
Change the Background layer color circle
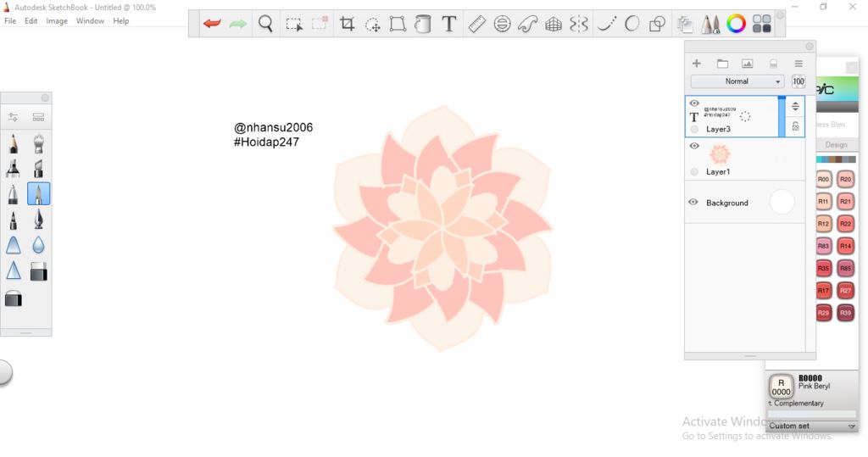782,202
